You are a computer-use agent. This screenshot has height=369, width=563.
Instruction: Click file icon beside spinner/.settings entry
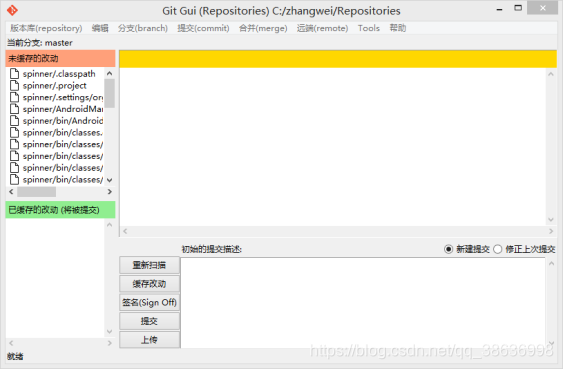click(x=14, y=97)
